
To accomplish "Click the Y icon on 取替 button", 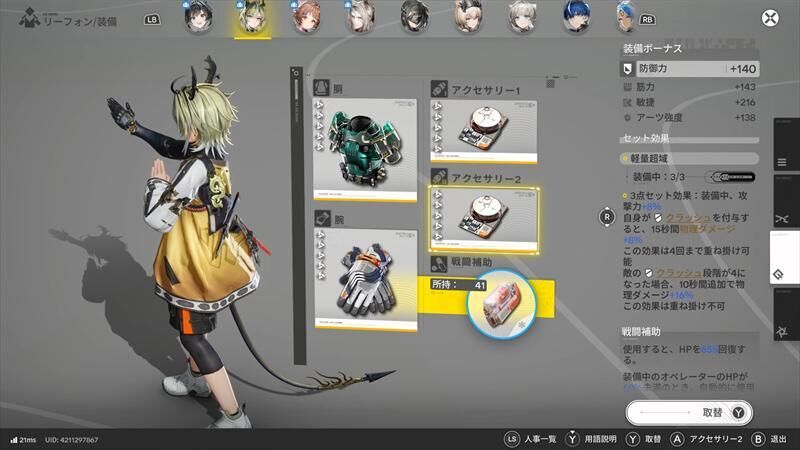I will pos(738,412).
